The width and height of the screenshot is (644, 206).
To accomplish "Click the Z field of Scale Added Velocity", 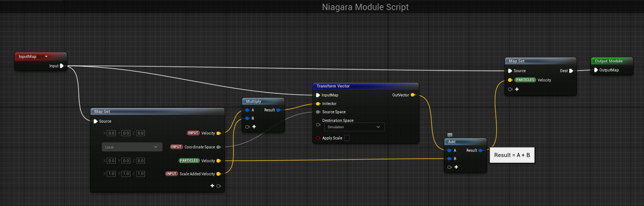I will pos(140,174).
